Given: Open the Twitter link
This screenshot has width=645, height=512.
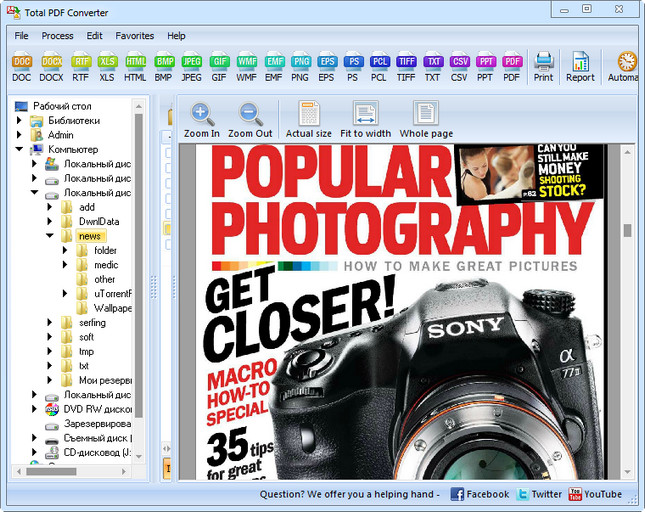Looking at the screenshot, I should (539, 494).
